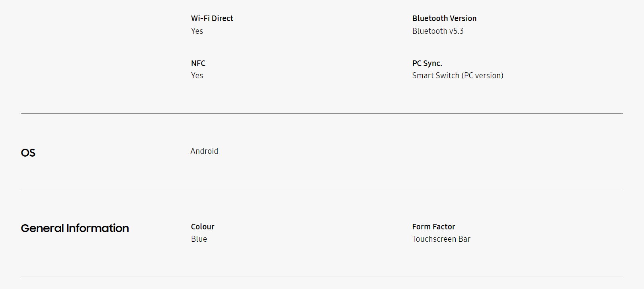Screen dimensions: 644x289
Task: Click the divider line above General Information
Action: [322, 189]
